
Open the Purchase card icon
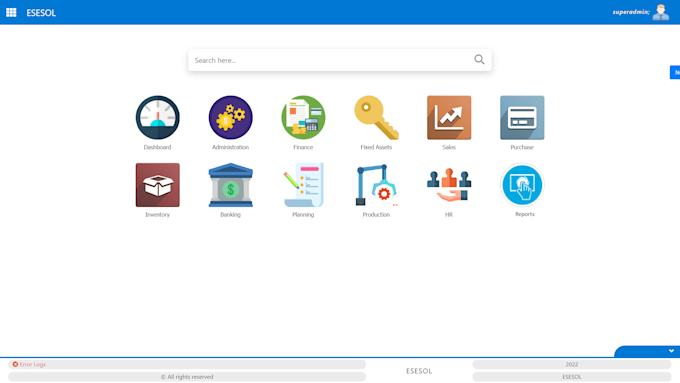click(x=522, y=118)
